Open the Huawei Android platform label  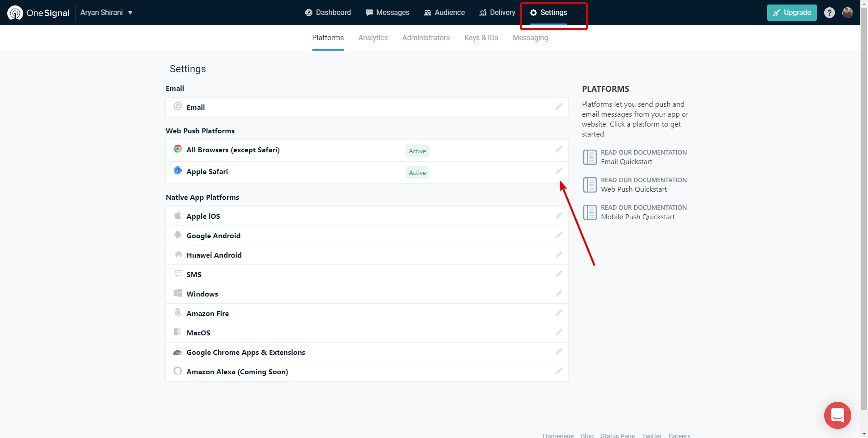[x=214, y=255]
